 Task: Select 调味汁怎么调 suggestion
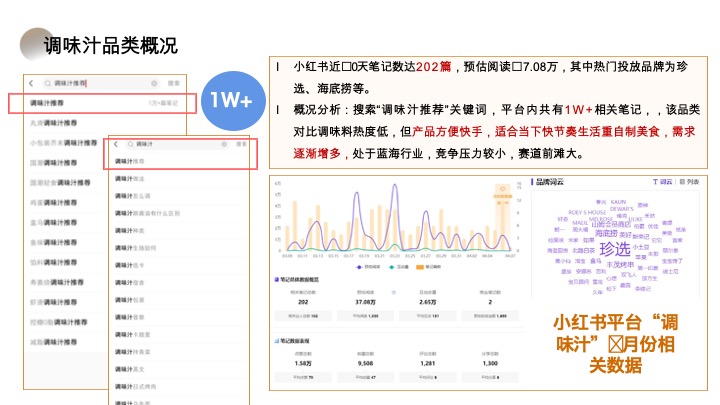pyautogui.click(x=133, y=196)
